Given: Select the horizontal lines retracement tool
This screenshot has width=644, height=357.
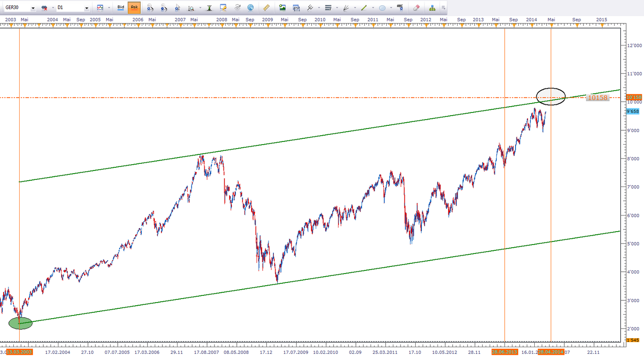Looking at the screenshot, I should pos(328,8).
